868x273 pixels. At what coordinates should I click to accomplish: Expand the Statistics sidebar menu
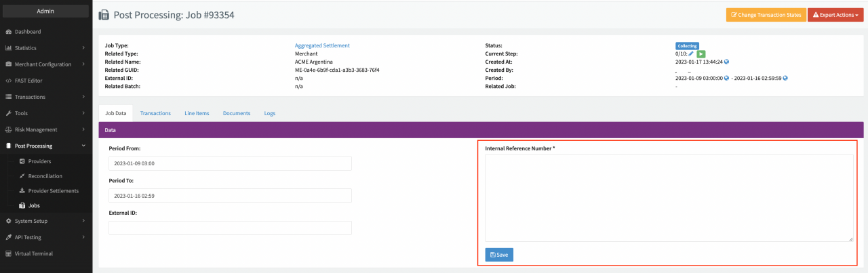coord(45,48)
